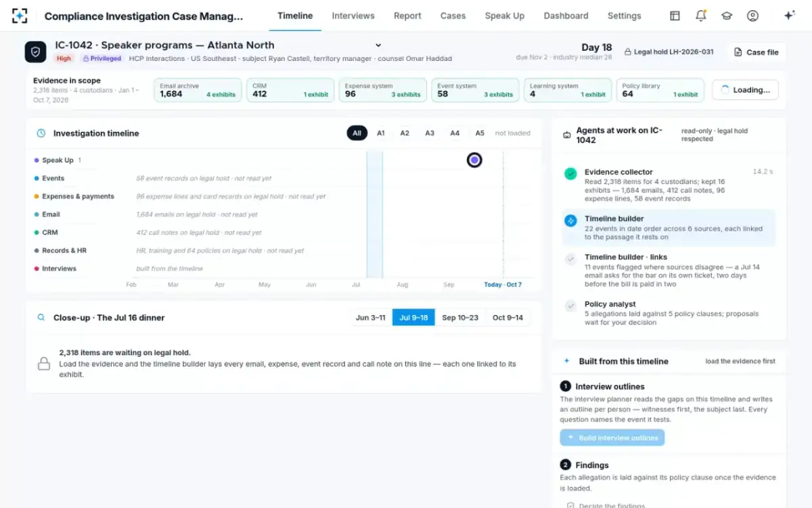The image size is (812, 508).
Task: Click the robot icon by Agents at work
Action: coord(567,135)
